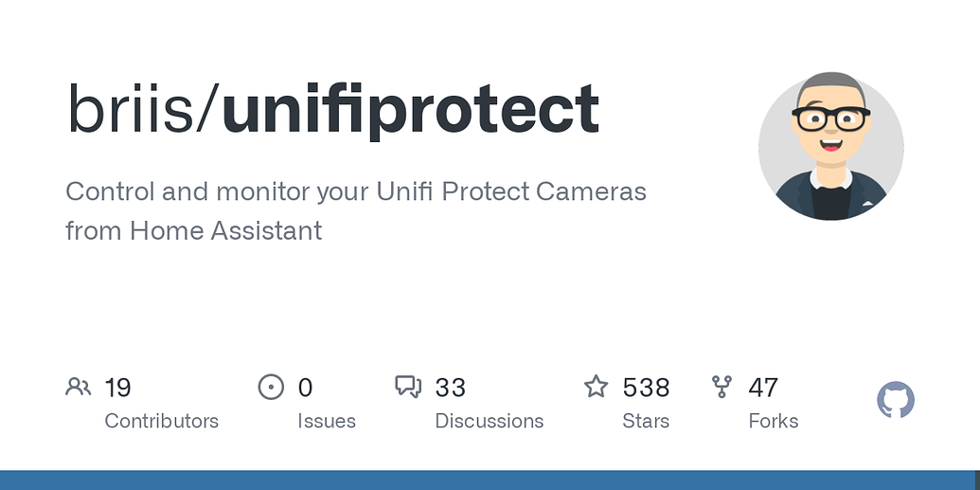Open the GitHub Octocat logo
Viewport: 980px width, 490px height.
896,401
